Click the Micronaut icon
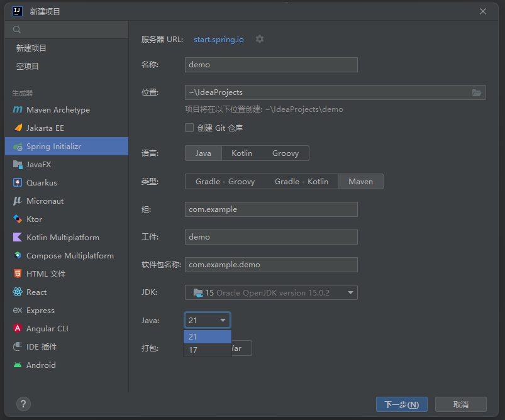The height and width of the screenshot is (420, 505). point(18,201)
